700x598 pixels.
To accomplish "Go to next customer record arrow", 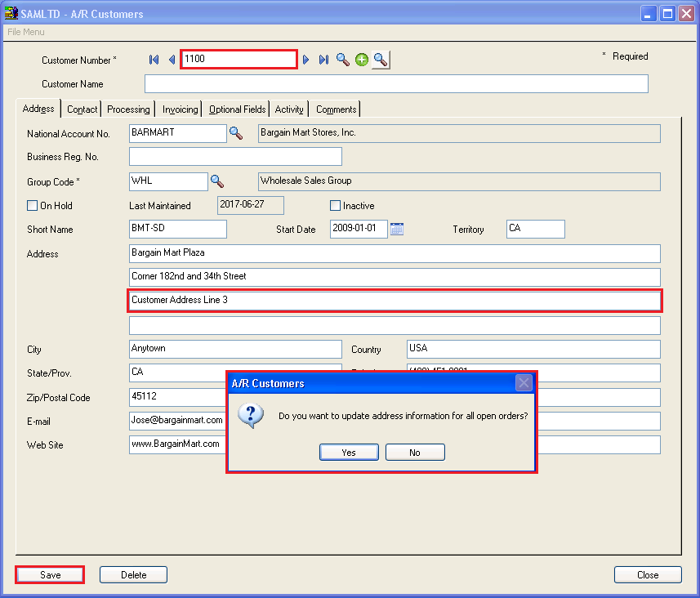I will [x=305, y=60].
